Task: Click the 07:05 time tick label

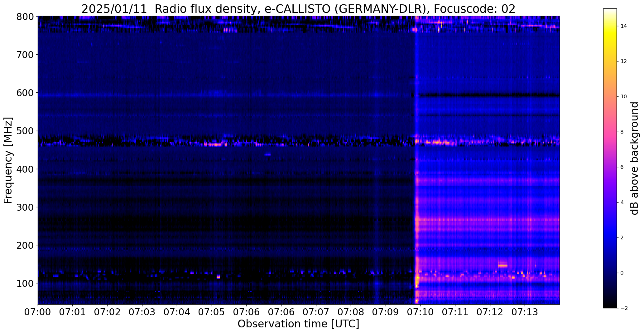Action: [x=212, y=312]
